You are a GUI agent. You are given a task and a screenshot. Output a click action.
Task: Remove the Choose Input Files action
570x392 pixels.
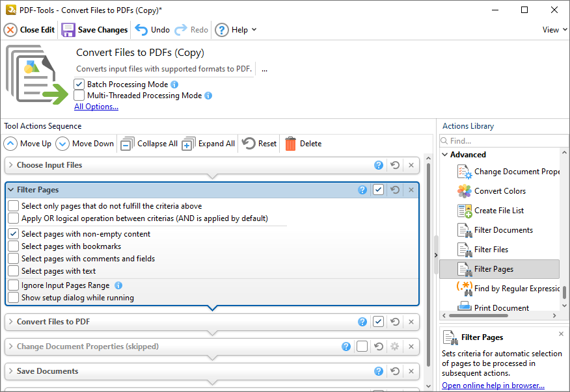point(411,165)
